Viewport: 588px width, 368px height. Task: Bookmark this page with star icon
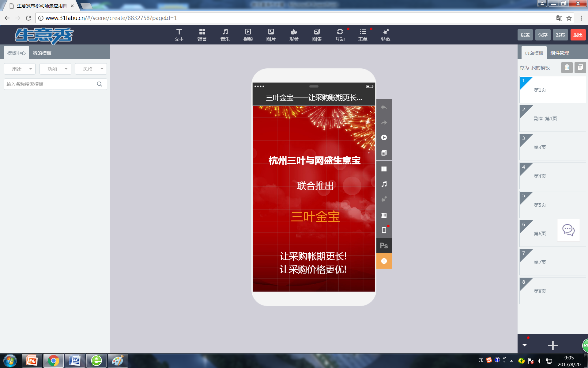569,18
